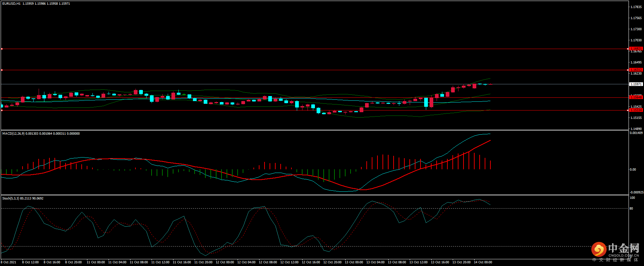This screenshot has width=644, height=266.
Task: Click the CNGOLD.COM.CN watermark text
Action: [x=623, y=256]
